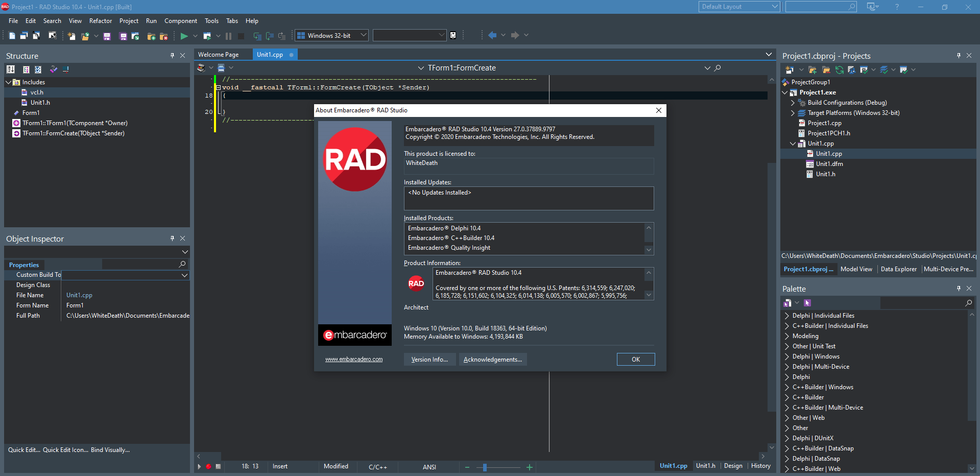The height and width of the screenshot is (476, 980).
Task: Open the Object Inspector instance selector dropdown
Action: (x=184, y=252)
